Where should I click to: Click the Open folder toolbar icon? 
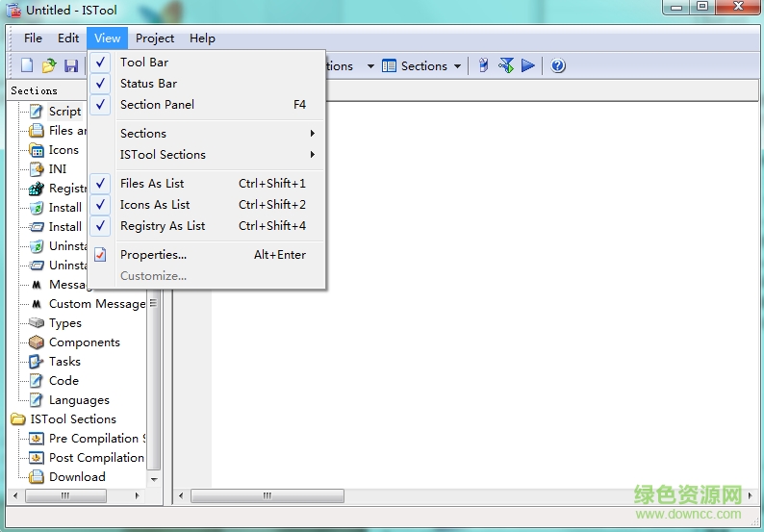pos(49,65)
